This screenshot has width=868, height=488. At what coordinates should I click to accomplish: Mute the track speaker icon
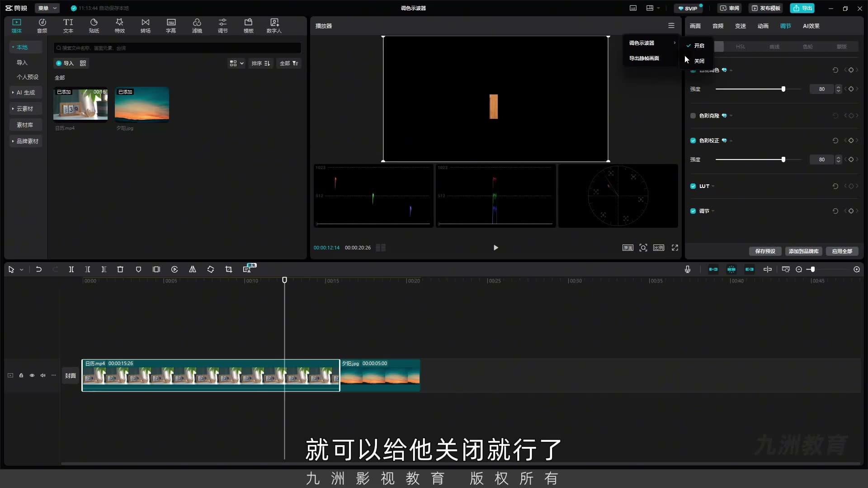(43, 375)
